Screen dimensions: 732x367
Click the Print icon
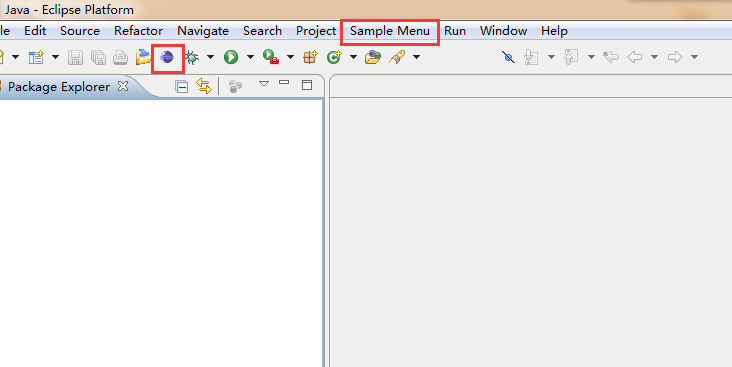120,57
